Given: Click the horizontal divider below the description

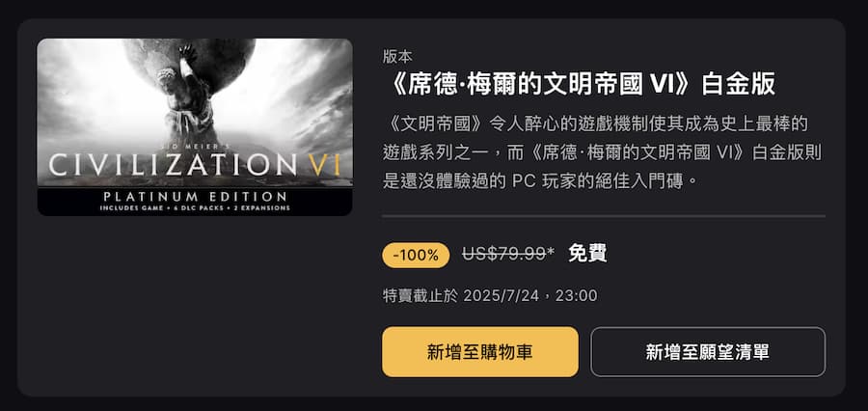Looking at the screenshot, I should [604, 216].
